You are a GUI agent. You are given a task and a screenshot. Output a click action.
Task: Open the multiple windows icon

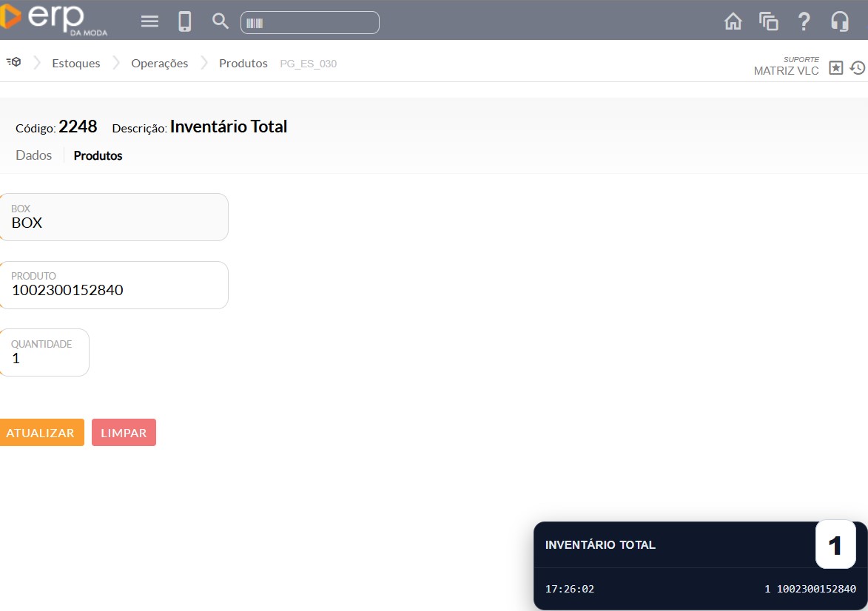pos(769,21)
